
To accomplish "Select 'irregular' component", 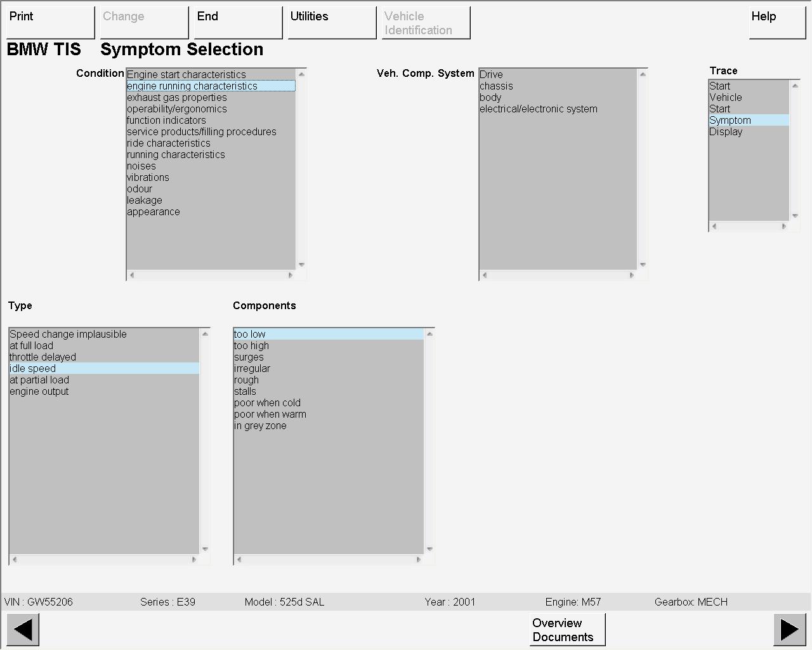I will coord(329,369).
